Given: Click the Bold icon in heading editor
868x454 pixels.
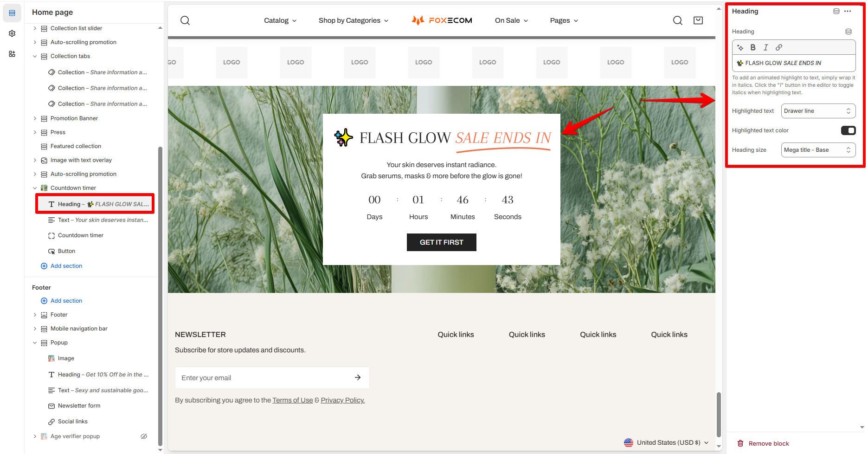Looking at the screenshot, I should 753,47.
